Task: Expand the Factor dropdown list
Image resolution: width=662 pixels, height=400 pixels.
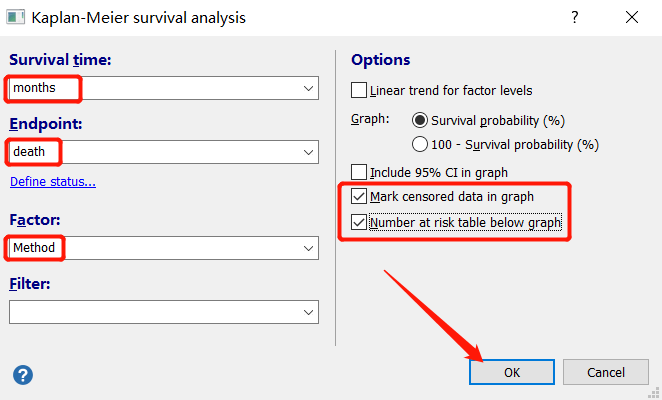Action: pos(308,246)
